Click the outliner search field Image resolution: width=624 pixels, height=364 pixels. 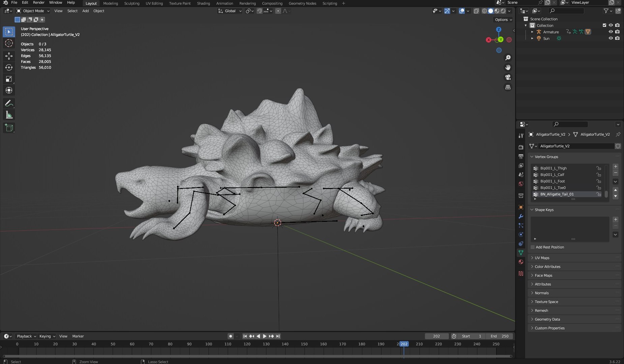tap(566, 11)
